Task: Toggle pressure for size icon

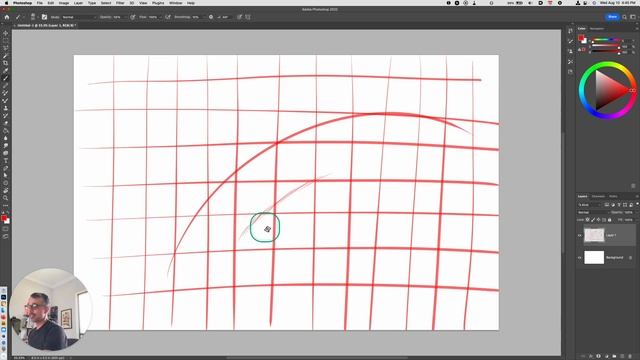Action: pos(239,17)
